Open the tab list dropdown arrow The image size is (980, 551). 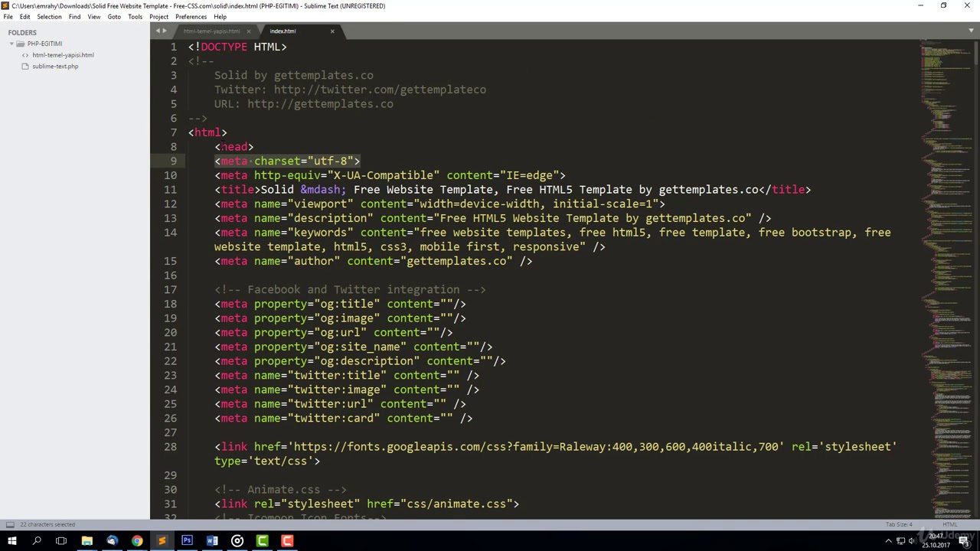click(x=971, y=31)
